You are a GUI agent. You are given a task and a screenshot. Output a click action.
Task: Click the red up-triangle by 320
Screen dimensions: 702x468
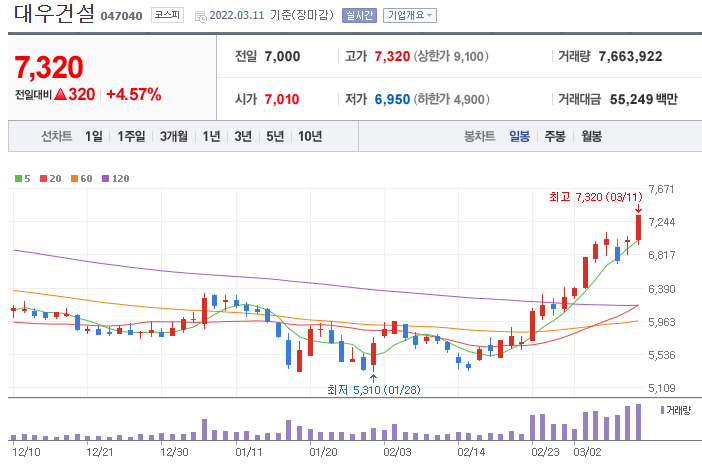pos(60,94)
